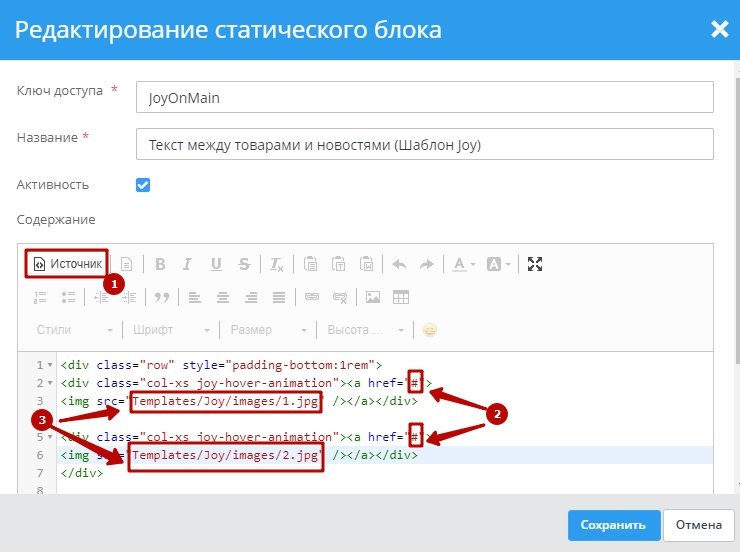Click the undo arrow icon
The height and width of the screenshot is (552, 740).
pyautogui.click(x=399, y=264)
